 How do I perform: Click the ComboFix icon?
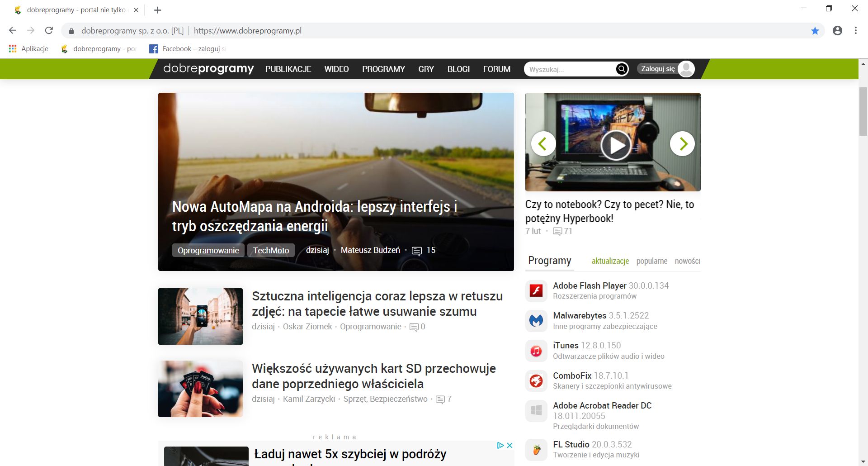(x=536, y=380)
